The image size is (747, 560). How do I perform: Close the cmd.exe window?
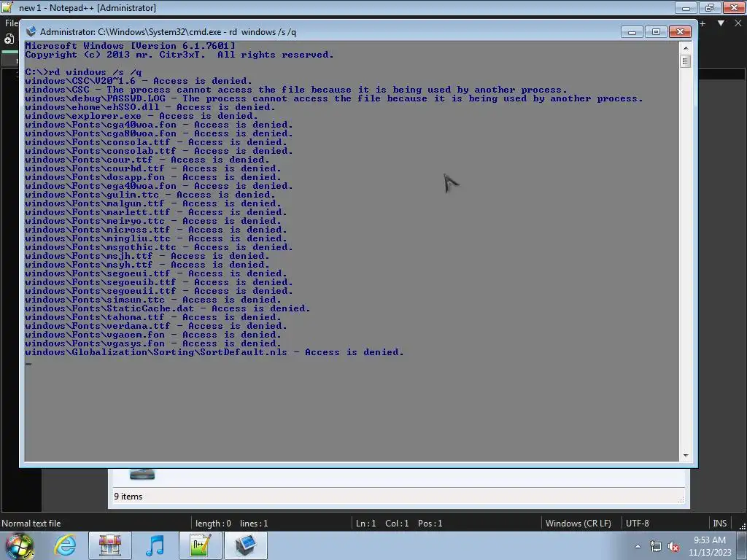click(680, 32)
